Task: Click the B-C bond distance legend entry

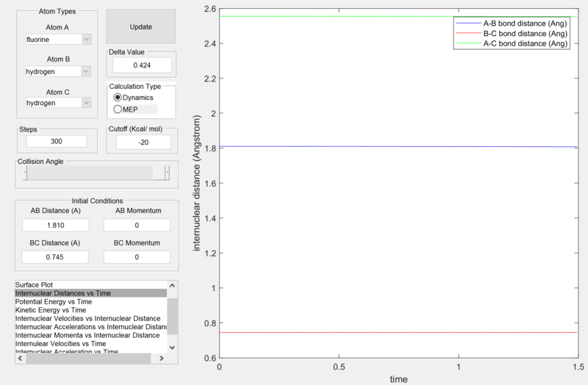Action: [512, 33]
